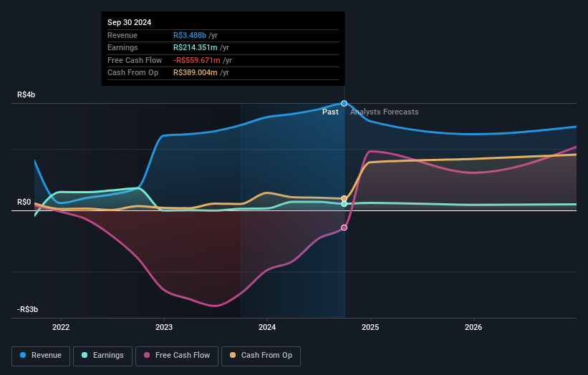The width and height of the screenshot is (588, 375).
Task: Select the Free Cash Flow pink data point
Action: coord(344,228)
